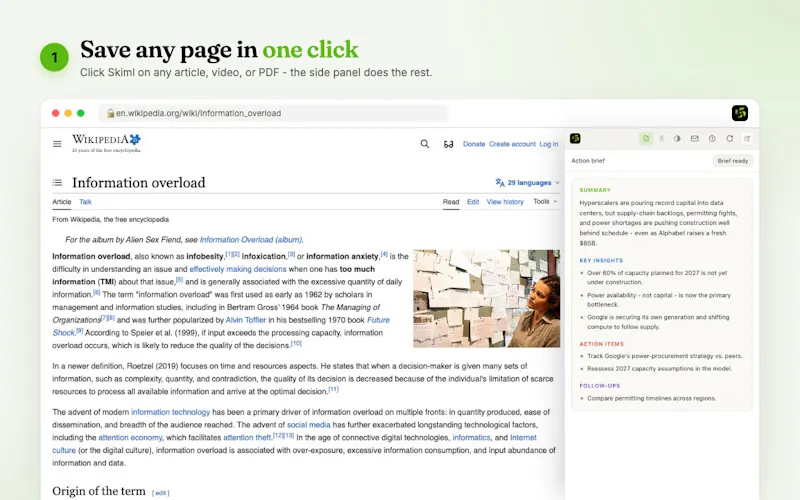Click the refresh icon in side panel toolbar
Screen dimensions: 800x500
730,139
